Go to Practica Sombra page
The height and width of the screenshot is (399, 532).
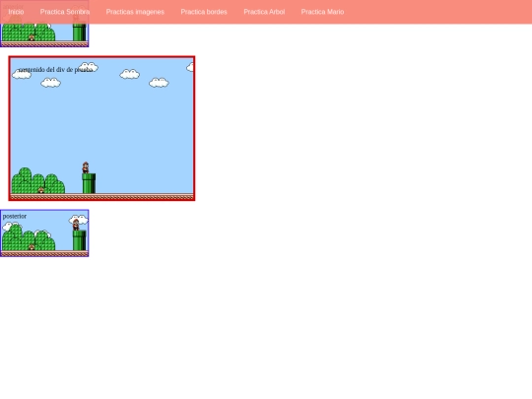pos(65,12)
